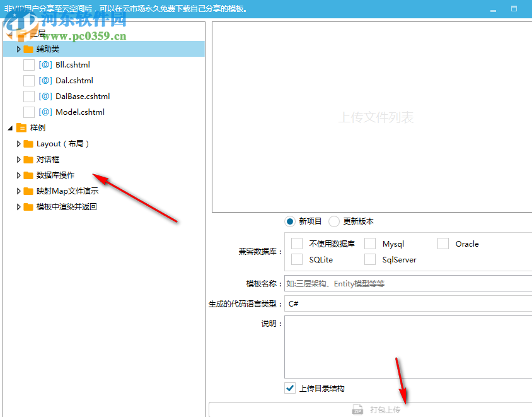Tick the Bll.cshtml checkbox
532x417 pixels.
point(29,65)
